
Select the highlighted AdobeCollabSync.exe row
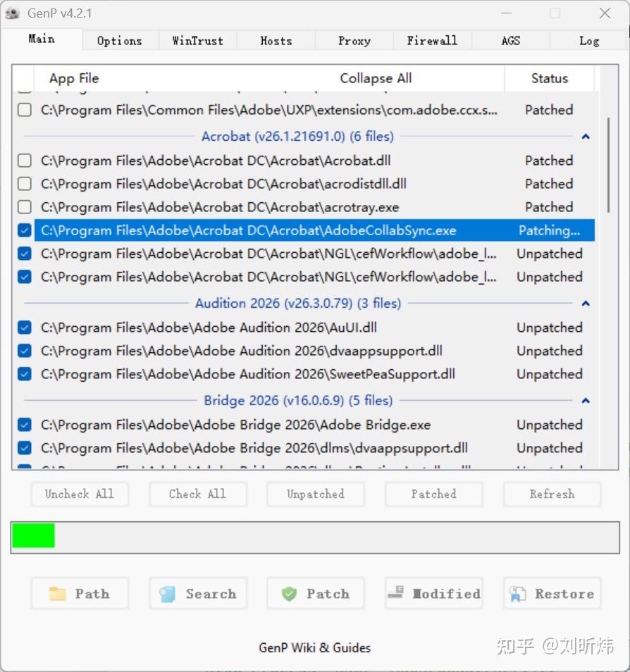point(314,230)
